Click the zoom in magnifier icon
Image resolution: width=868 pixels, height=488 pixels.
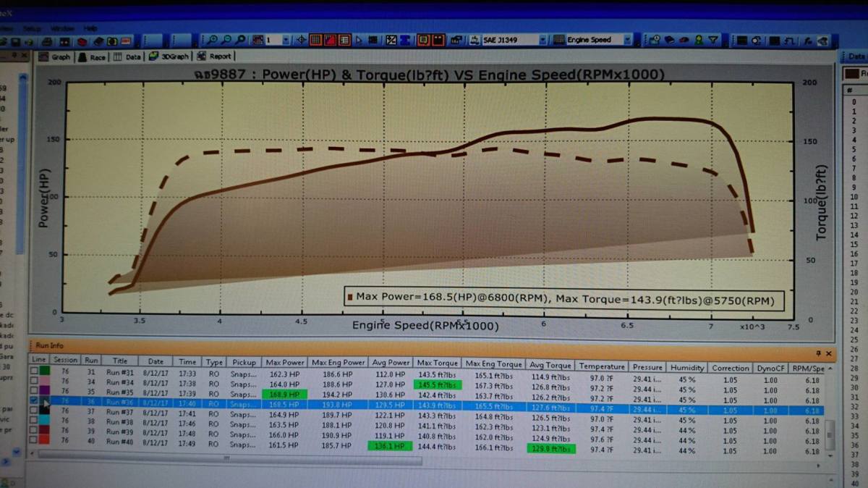(213, 40)
